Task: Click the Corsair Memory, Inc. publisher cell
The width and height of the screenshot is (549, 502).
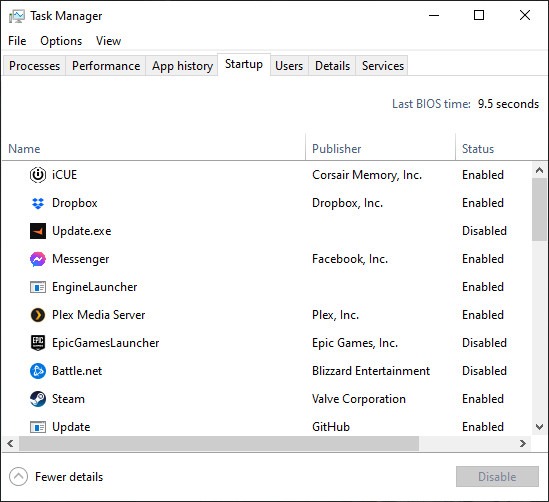Action: pos(367,175)
